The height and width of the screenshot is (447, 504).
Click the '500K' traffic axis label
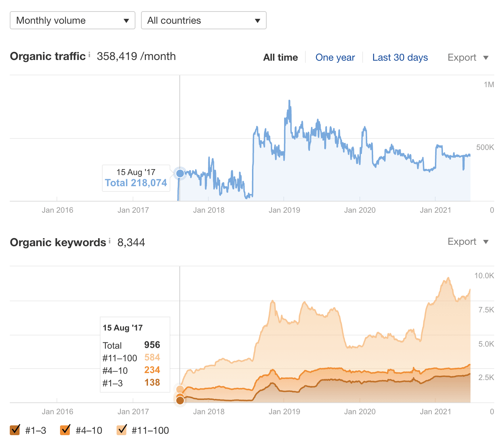(x=485, y=147)
